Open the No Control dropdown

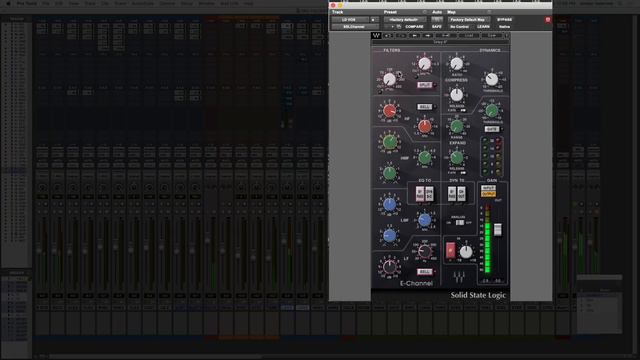(x=459, y=27)
